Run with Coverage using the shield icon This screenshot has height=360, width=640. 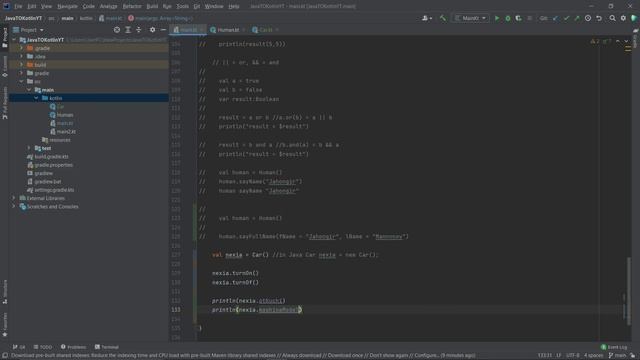click(518, 18)
